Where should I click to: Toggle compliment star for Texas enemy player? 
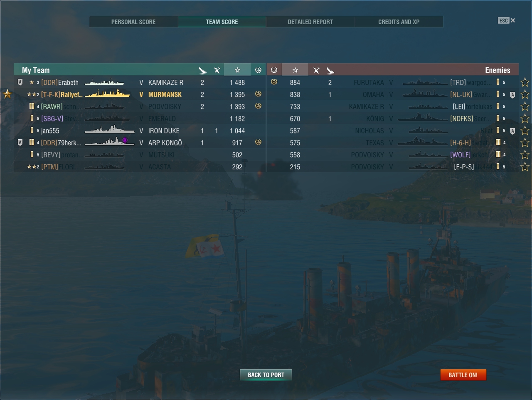click(525, 143)
